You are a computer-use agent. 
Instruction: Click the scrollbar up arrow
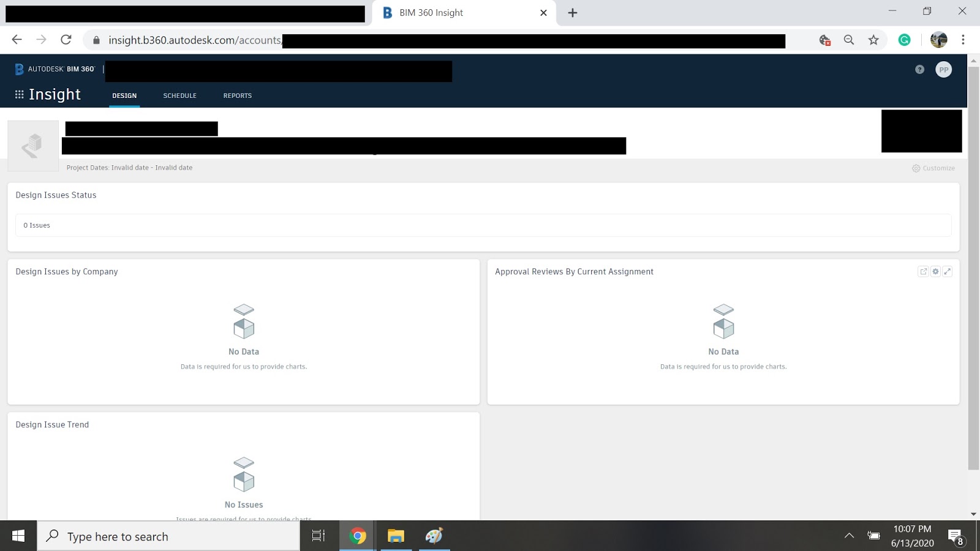[974, 60]
